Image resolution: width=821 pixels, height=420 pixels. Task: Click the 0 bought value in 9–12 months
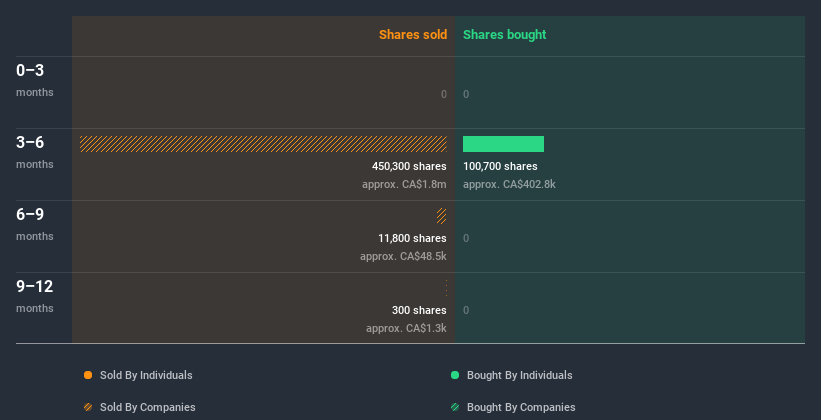coord(466,310)
